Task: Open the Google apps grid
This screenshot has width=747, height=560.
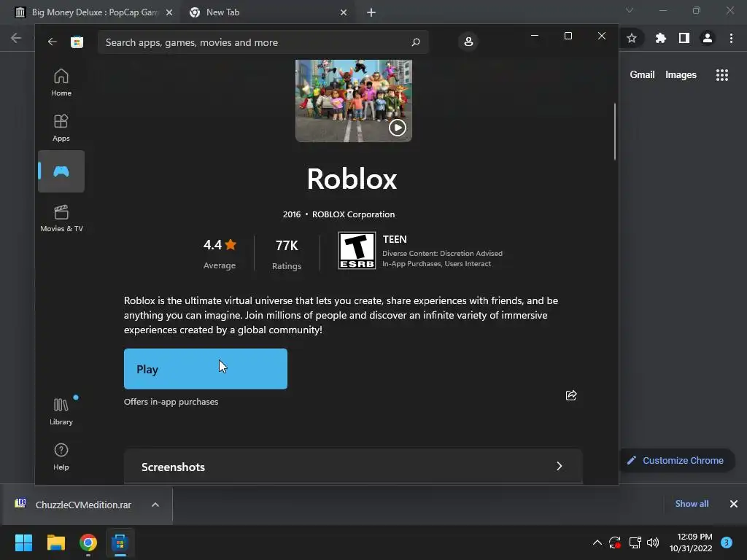Action: pos(722,75)
